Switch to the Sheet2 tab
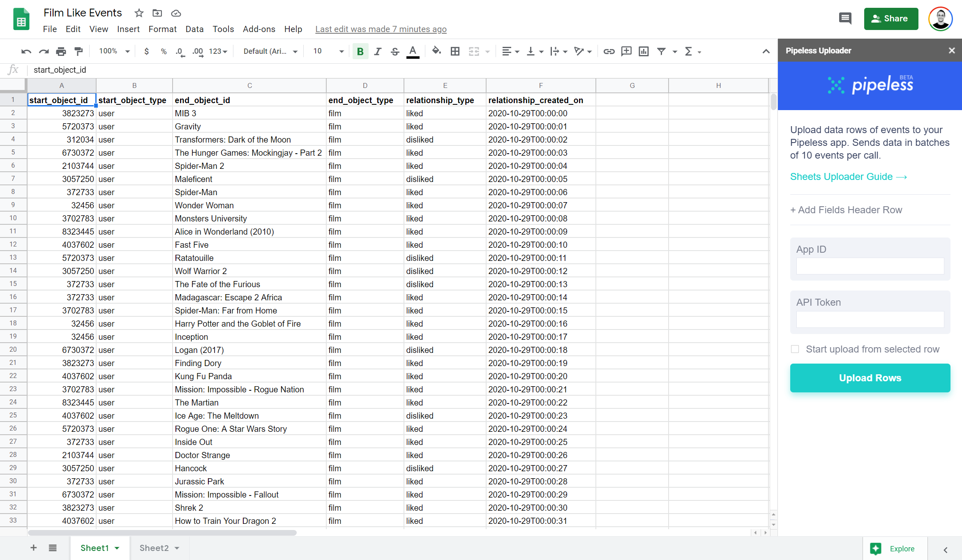The height and width of the screenshot is (560, 962). tap(154, 548)
